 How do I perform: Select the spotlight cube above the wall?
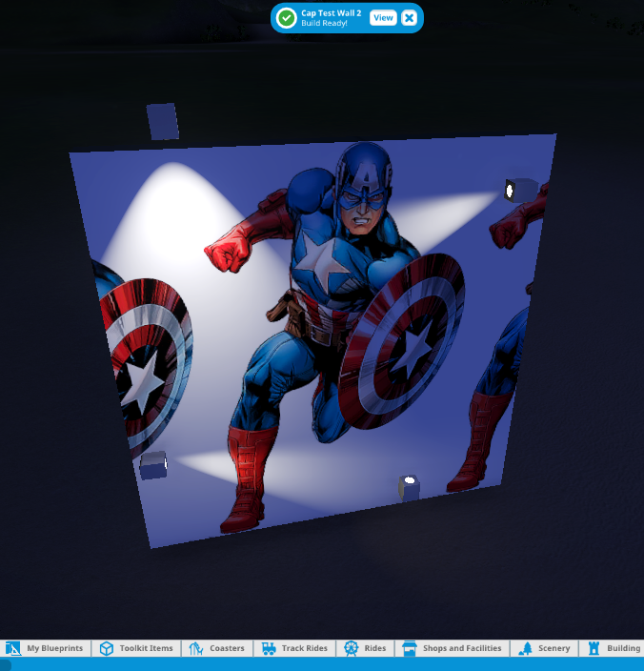click(x=163, y=121)
